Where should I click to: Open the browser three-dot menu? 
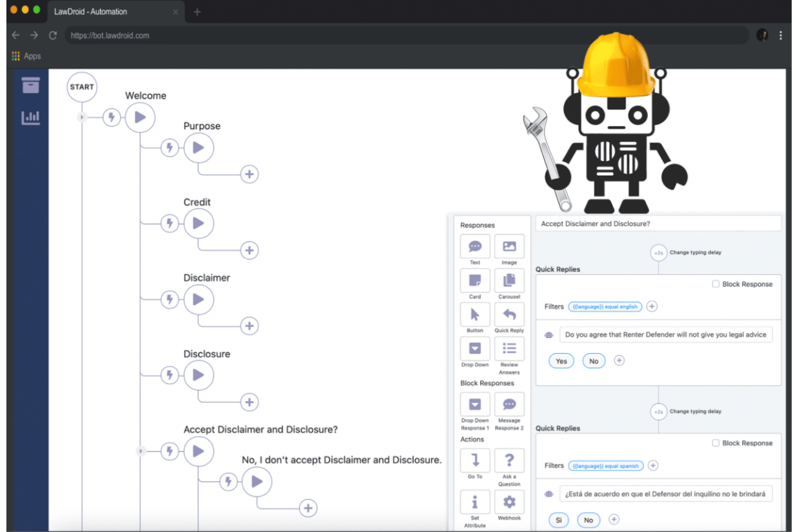click(x=780, y=36)
